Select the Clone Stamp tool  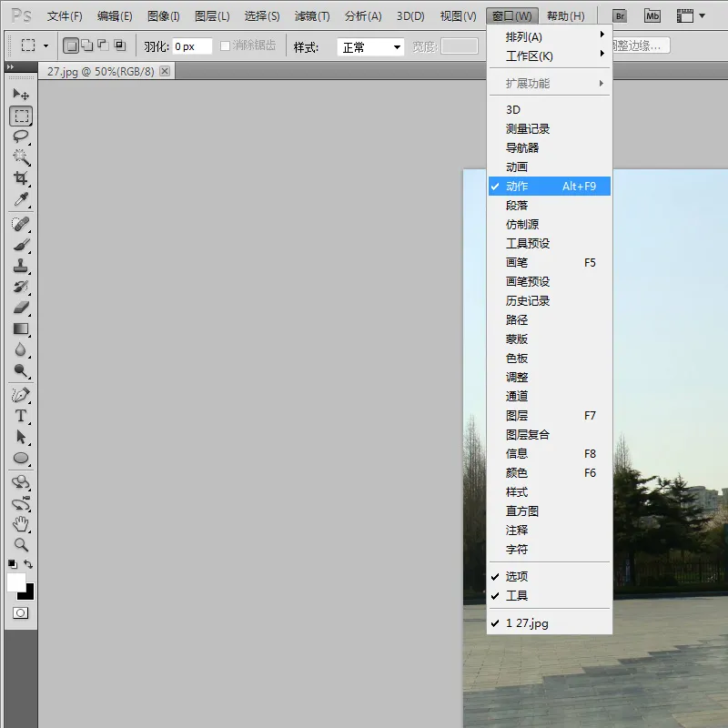[x=21, y=266]
